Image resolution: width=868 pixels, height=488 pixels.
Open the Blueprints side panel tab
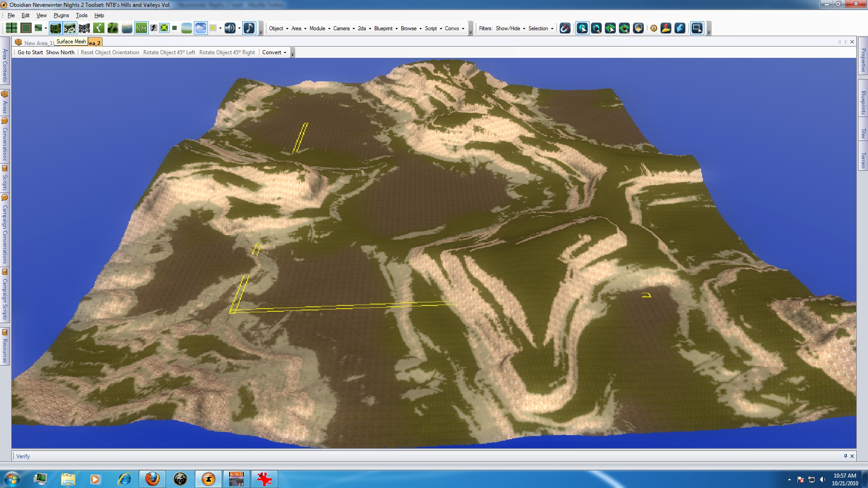863,103
